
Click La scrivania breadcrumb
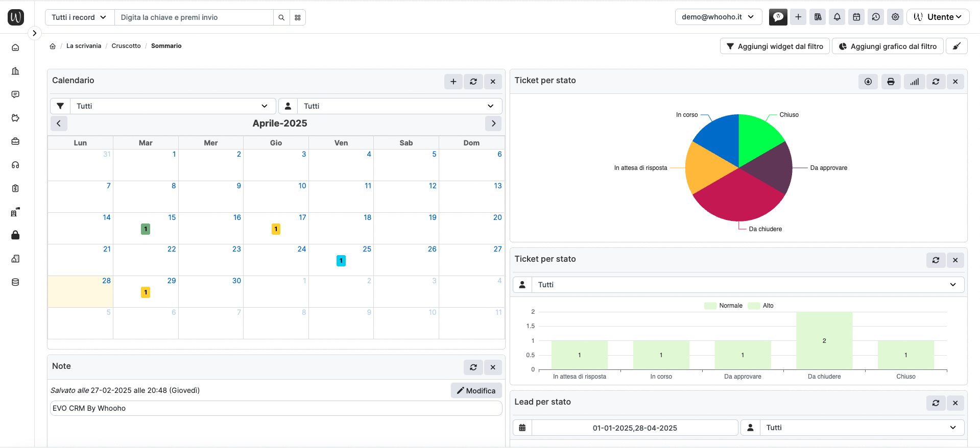pyautogui.click(x=84, y=46)
